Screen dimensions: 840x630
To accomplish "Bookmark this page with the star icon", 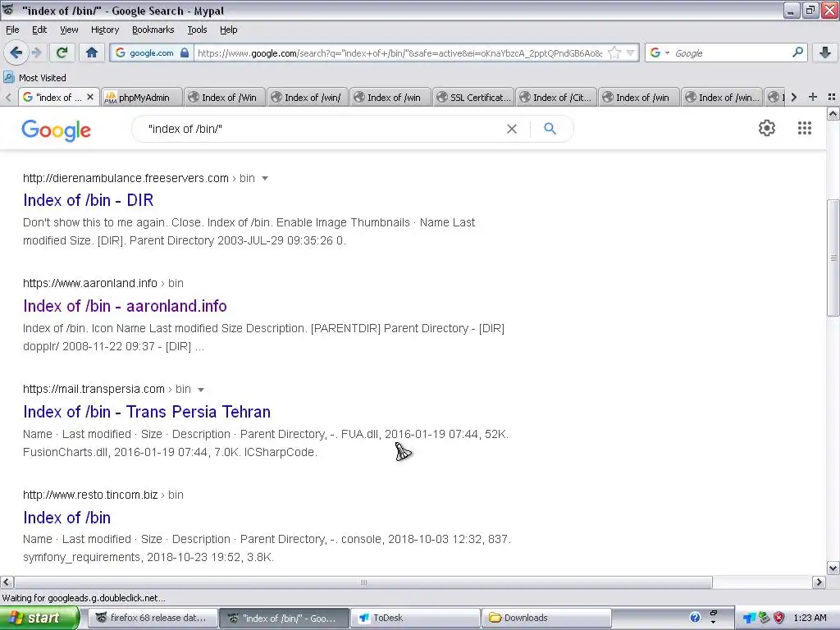I will (614, 52).
